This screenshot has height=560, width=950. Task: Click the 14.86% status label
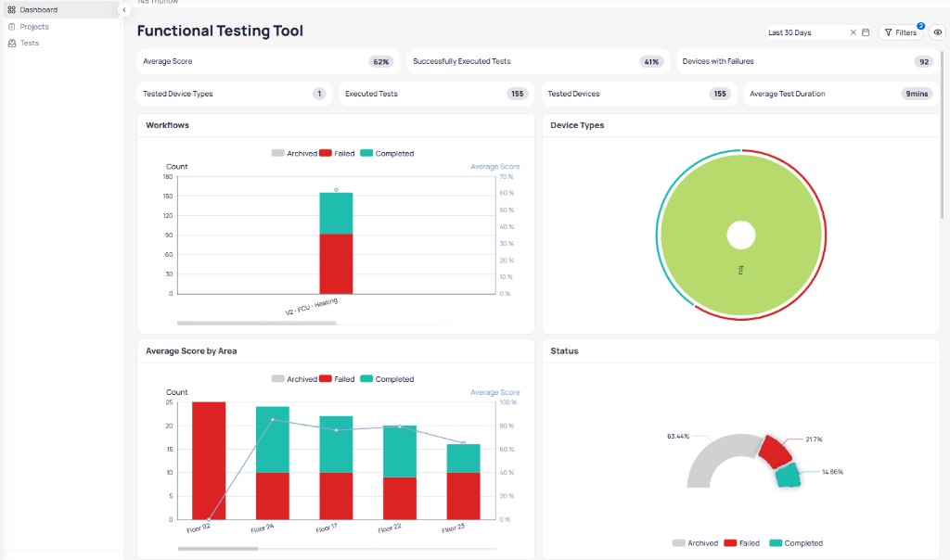(x=832, y=472)
